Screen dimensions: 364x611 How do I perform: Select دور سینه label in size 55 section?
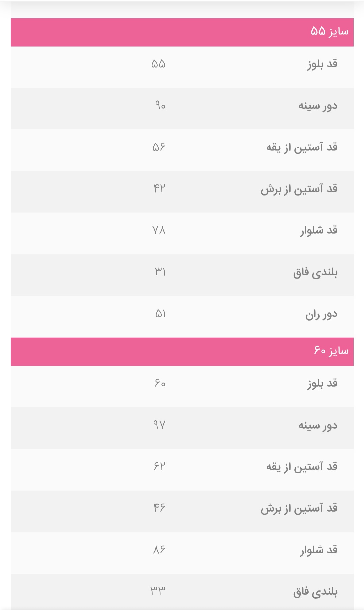[x=317, y=106]
